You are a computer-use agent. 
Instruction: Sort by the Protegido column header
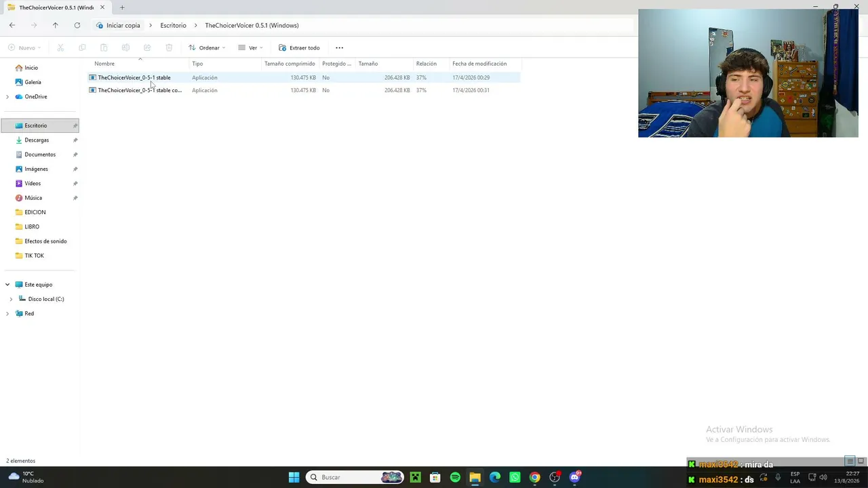pos(336,64)
